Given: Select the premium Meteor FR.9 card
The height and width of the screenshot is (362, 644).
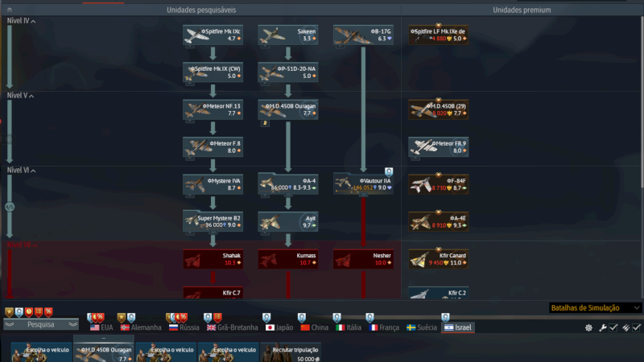Looking at the screenshot, I should pyautogui.click(x=438, y=147).
